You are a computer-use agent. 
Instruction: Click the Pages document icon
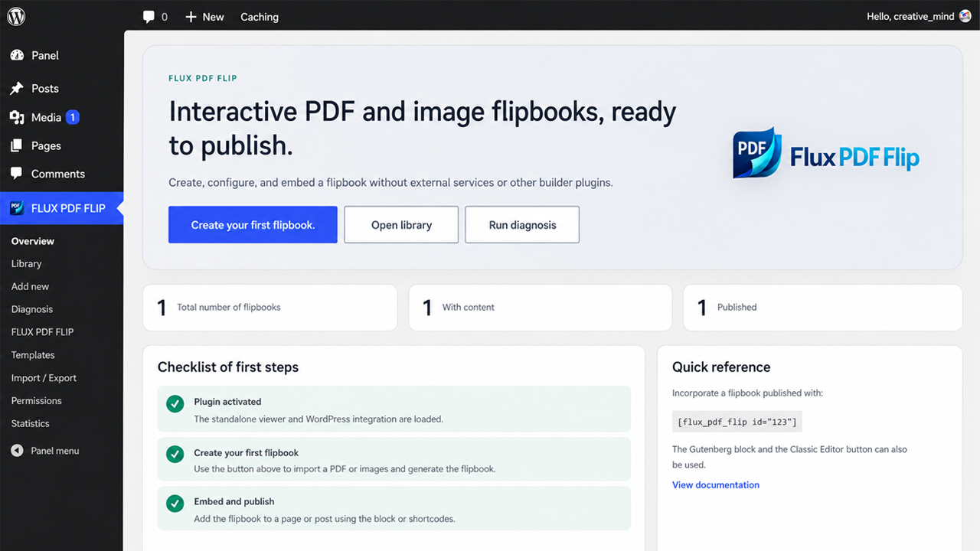point(17,145)
